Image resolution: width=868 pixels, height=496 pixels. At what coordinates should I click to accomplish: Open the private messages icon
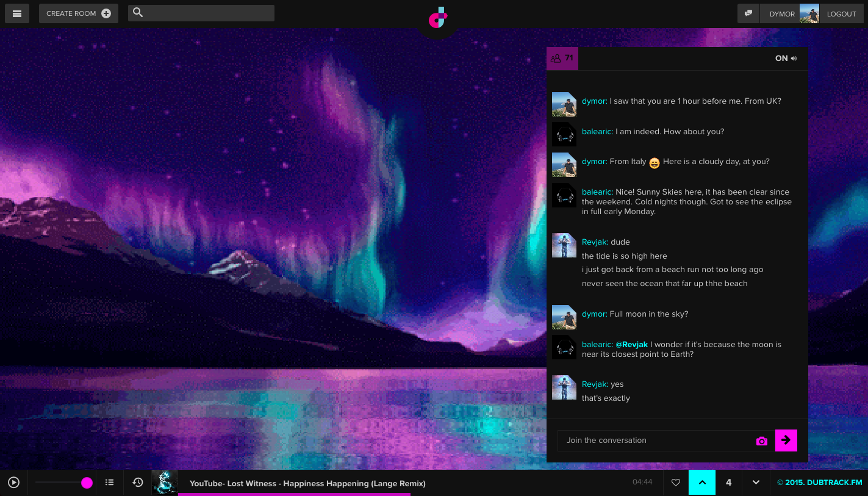point(748,13)
